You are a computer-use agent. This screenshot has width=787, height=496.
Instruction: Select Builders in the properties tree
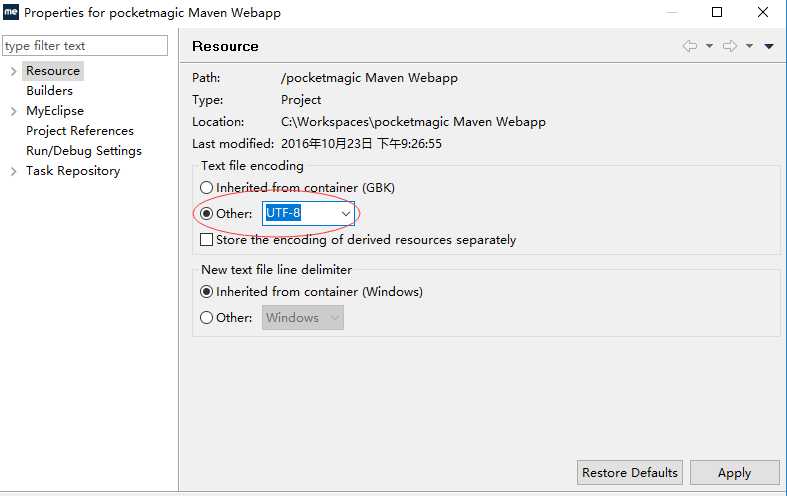[49, 91]
